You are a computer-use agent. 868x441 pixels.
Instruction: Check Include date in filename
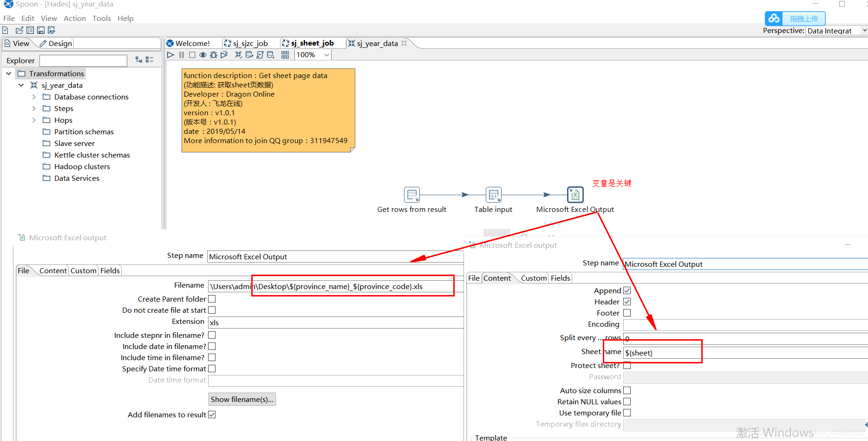pyautogui.click(x=212, y=346)
